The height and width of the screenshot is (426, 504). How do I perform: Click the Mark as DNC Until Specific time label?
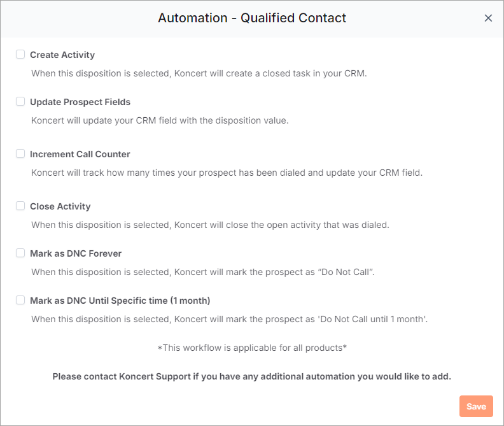tap(120, 301)
